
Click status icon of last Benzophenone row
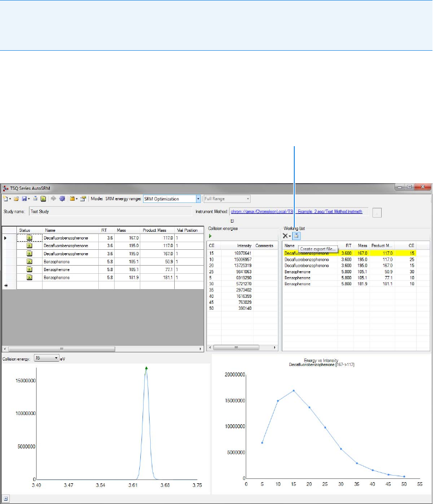29,277
